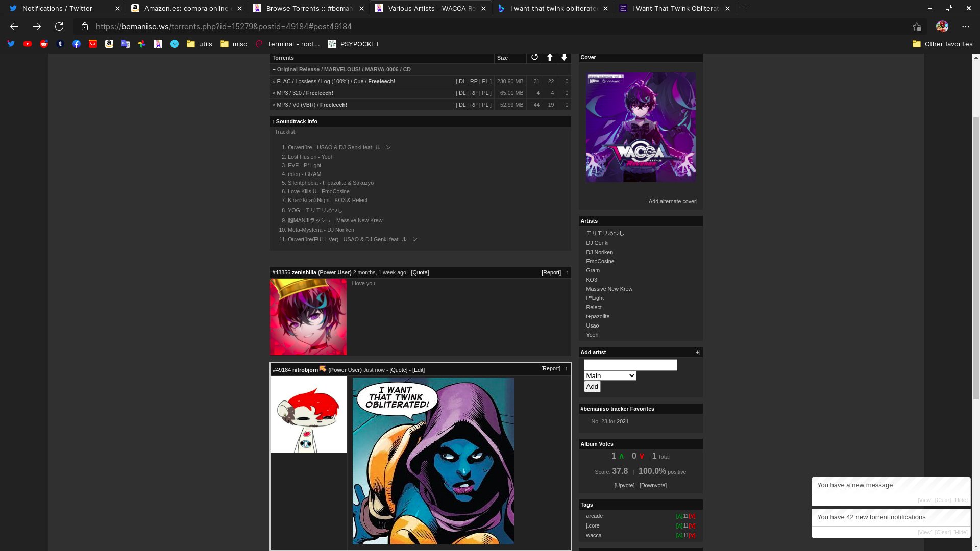Click the snatches refresh column icon
This screenshot has height=551, width=980.
pos(534,57)
